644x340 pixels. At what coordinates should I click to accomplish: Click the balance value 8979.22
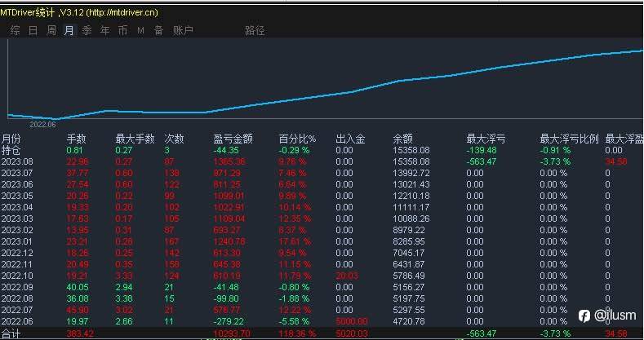[x=409, y=230]
